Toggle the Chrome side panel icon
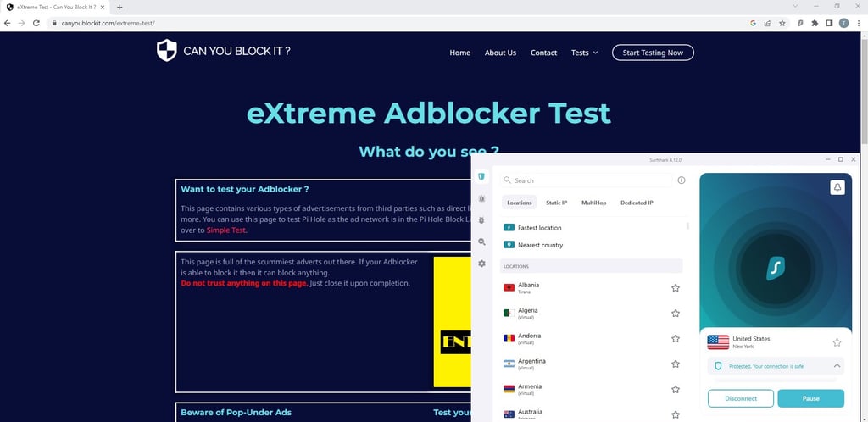Screen dimensions: 868x422 click(829, 23)
